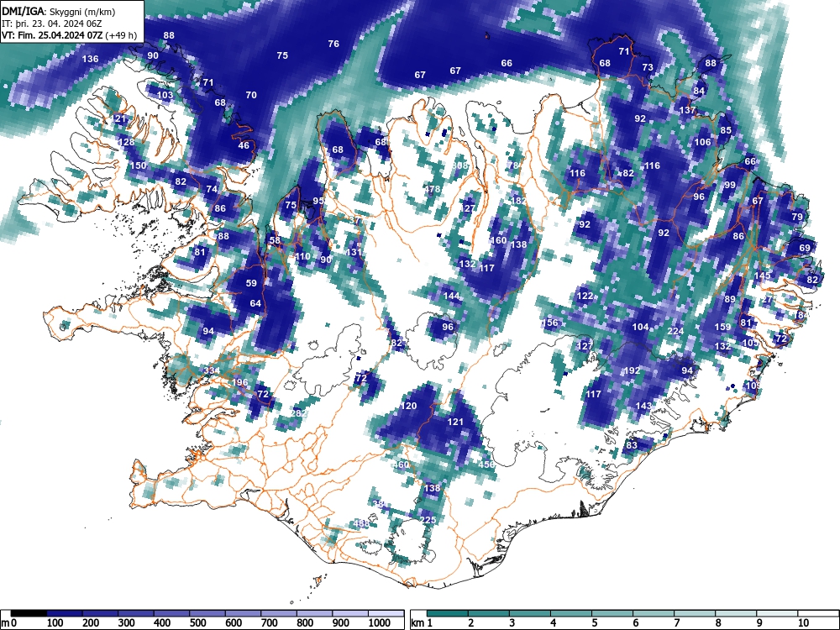Click the '131' visibility value

click(354, 252)
